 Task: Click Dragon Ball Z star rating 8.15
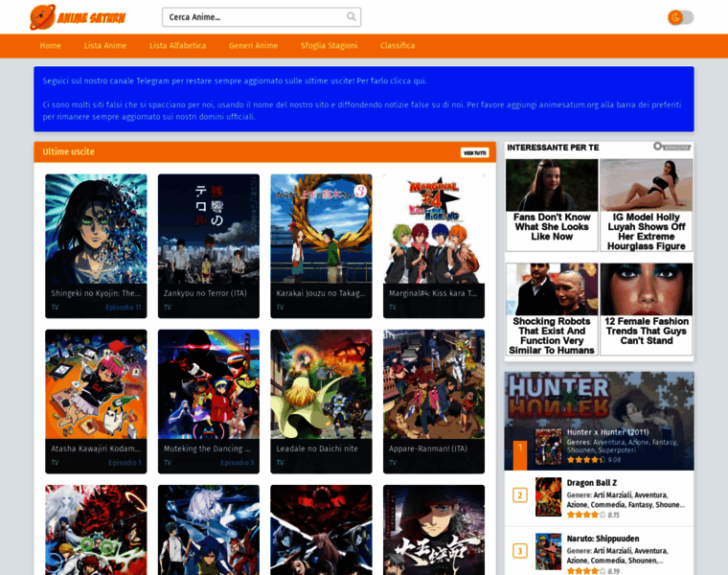click(x=593, y=515)
